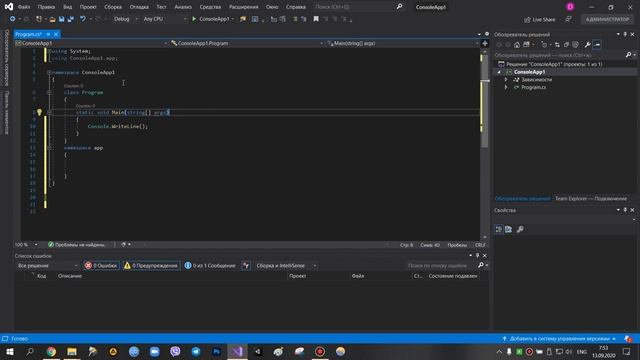This screenshot has width=640, height=360.
Task: Open the Файл menu
Action: (24, 7)
